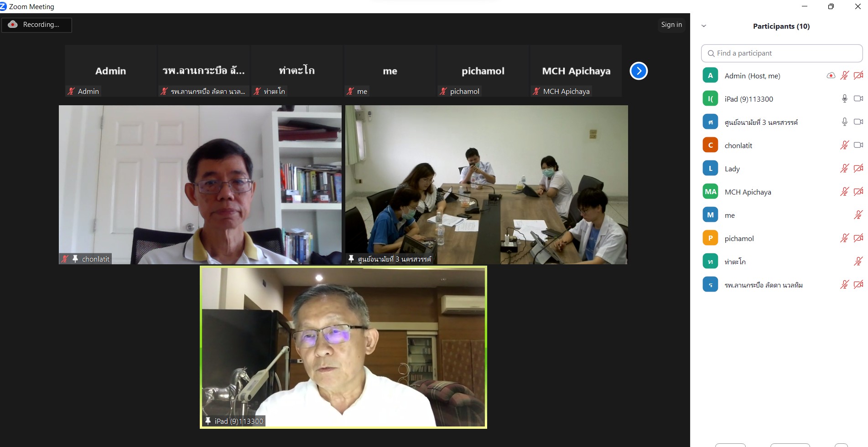868x447 pixels.
Task: Click Lady avatar in participants list
Action: click(x=710, y=169)
